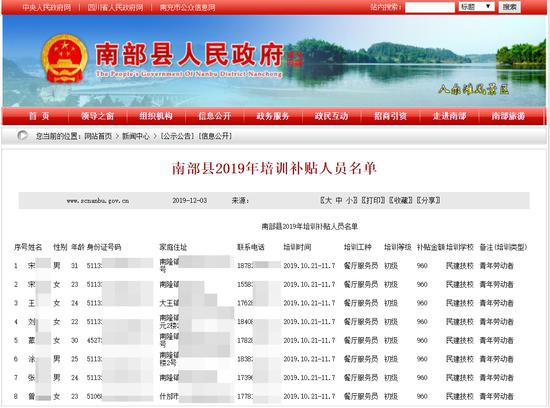Viewport: 550px width, 408px height.
Task: Open 中央人民政府网 top link
Action: click(x=47, y=7)
